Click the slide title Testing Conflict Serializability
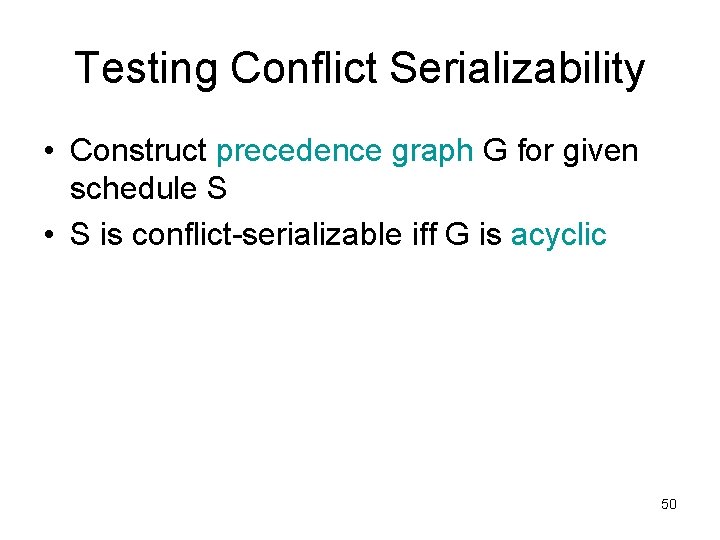This screenshot has width=720, height=540. coord(360,68)
